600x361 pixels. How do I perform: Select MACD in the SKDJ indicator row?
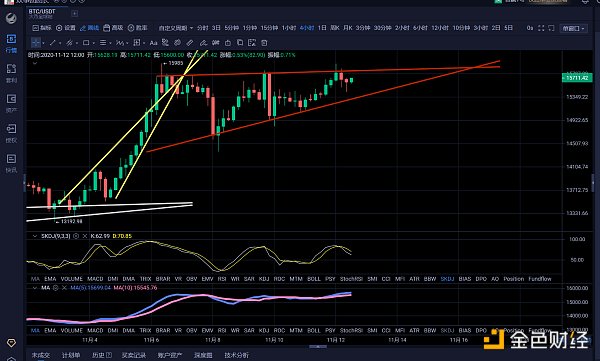click(x=95, y=279)
